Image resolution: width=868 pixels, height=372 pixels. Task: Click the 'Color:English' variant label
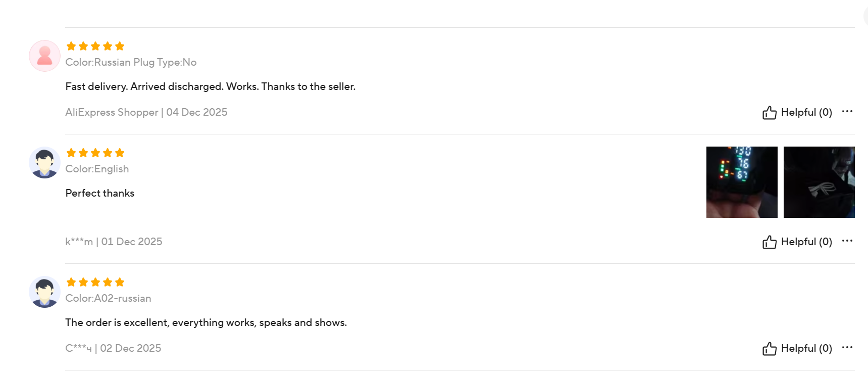click(x=97, y=169)
